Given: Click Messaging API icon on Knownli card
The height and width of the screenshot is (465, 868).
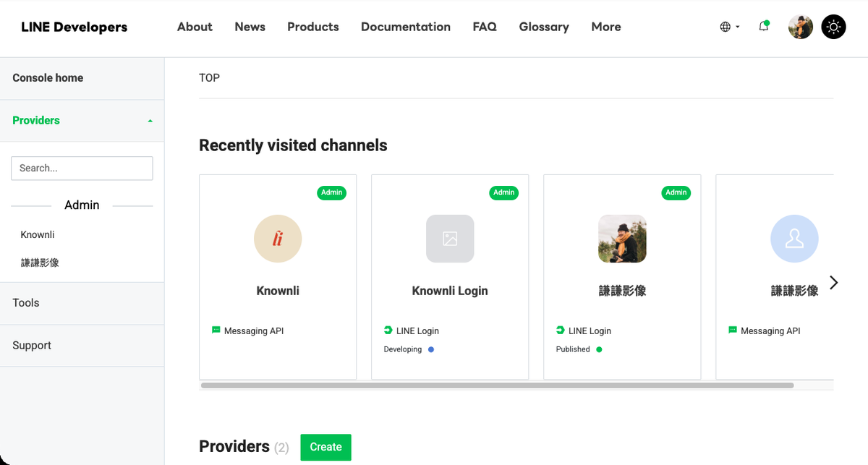Looking at the screenshot, I should pos(216,330).
